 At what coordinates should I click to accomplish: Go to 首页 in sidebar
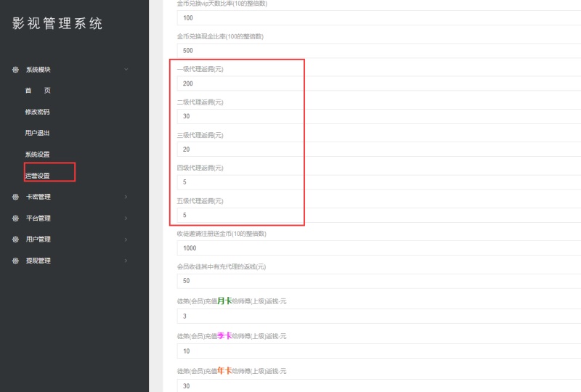pyautogui.click(x=38, y=91)
